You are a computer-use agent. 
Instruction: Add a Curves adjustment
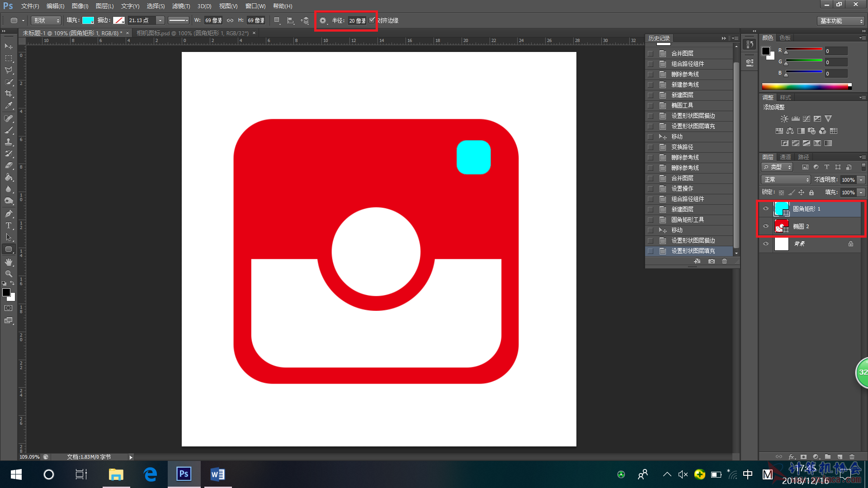coord(807,119)
